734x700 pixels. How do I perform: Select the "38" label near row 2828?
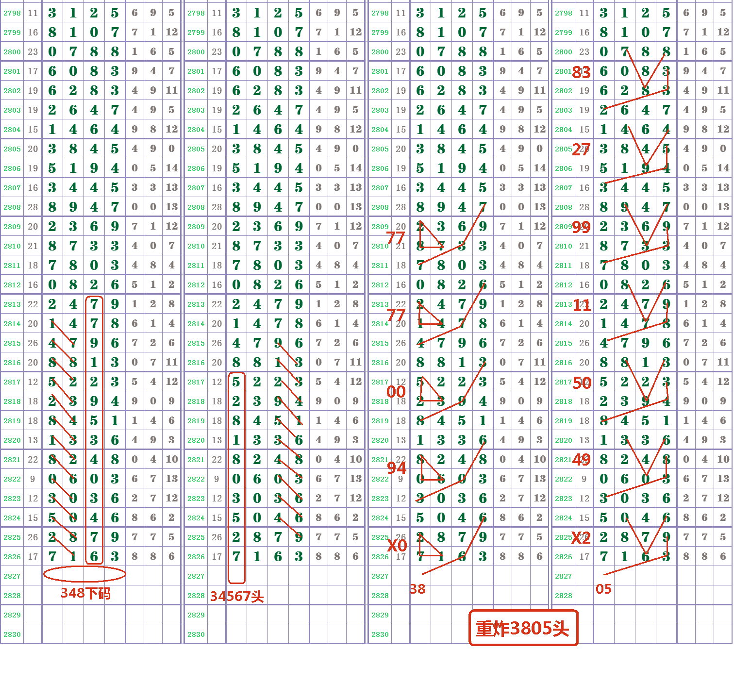coord(417,590)
